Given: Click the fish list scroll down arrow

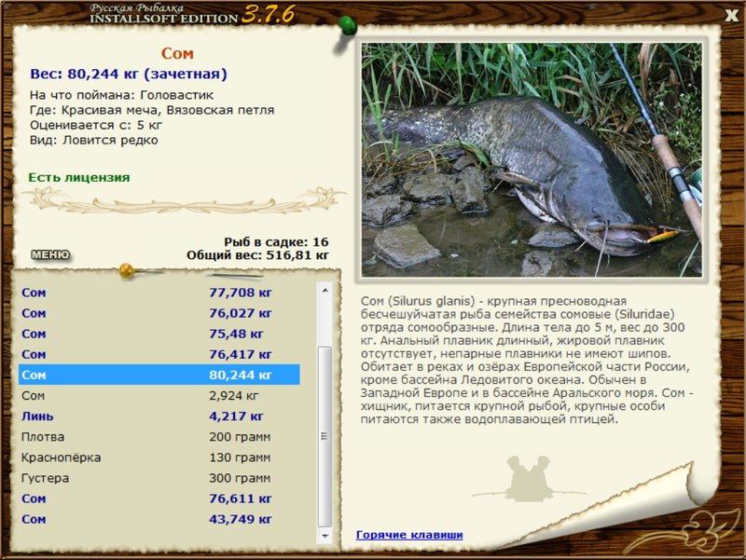Looking at the screenshot, I should (325, 536).
